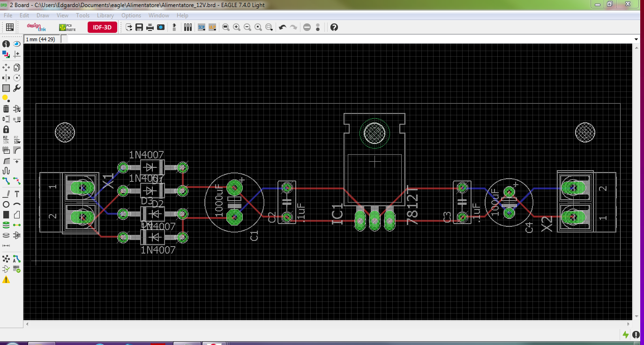
Task: Select the Ratsnest tool
Action: coord(6,259)
